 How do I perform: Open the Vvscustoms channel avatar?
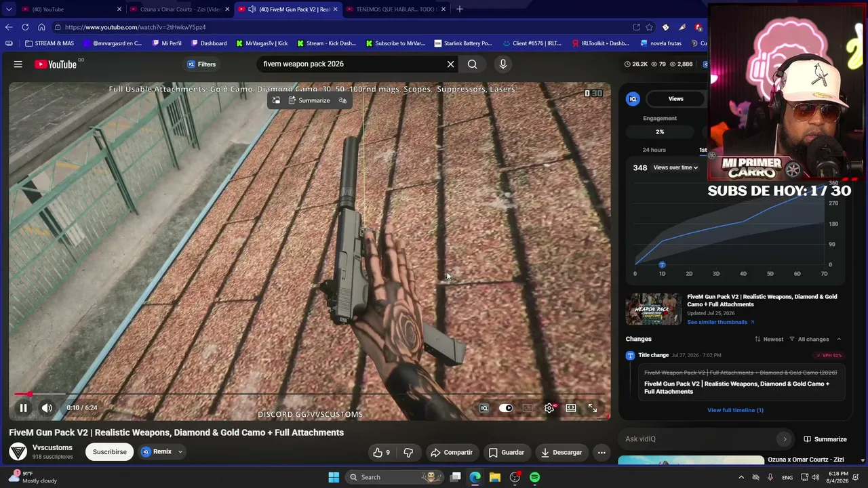click(x=18, y=451)
